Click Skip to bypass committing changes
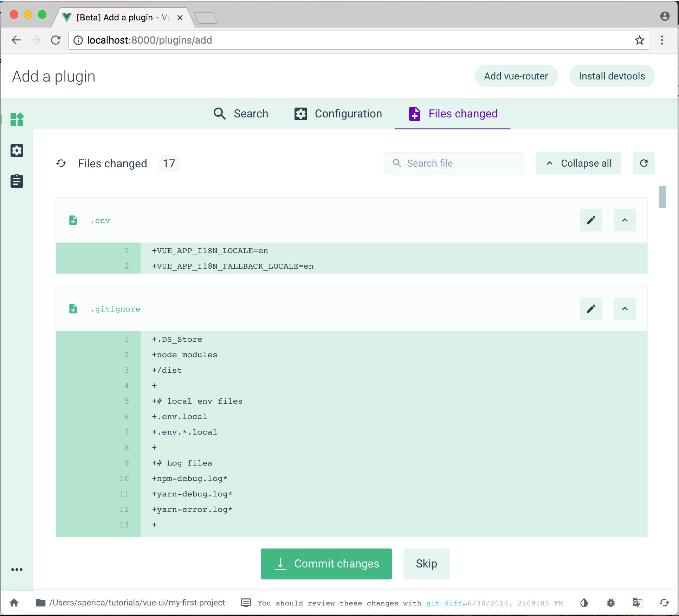Image resolution: width=679 pixels, height=616 pixels. click(426, 564)
